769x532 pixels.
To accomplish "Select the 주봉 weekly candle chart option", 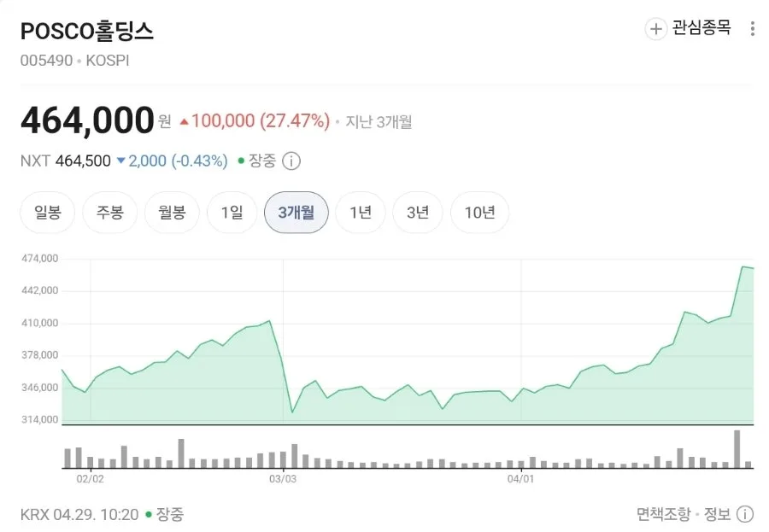I will (x=110, y=213).
